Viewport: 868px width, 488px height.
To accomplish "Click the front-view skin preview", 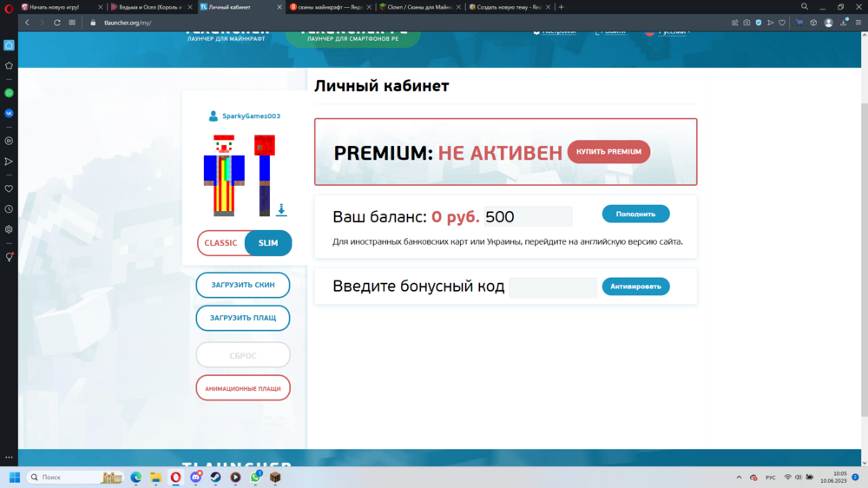I will pos(224,175).
